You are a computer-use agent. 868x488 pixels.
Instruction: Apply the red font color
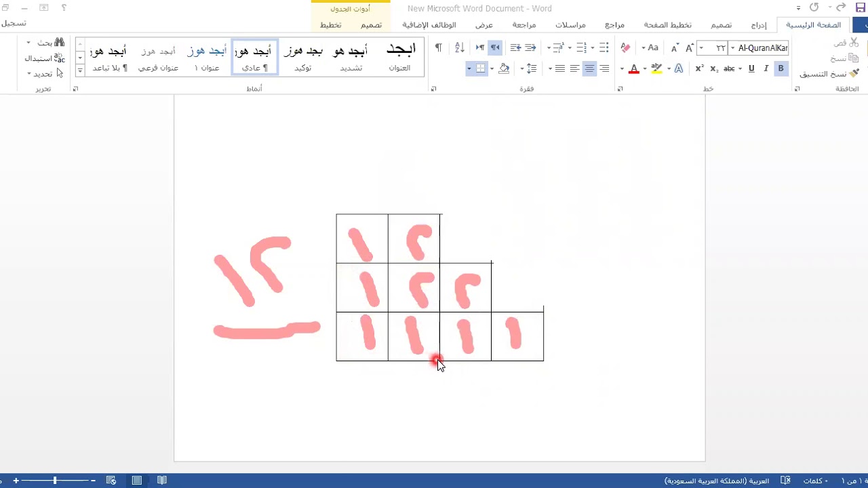(x=633, y=68)
